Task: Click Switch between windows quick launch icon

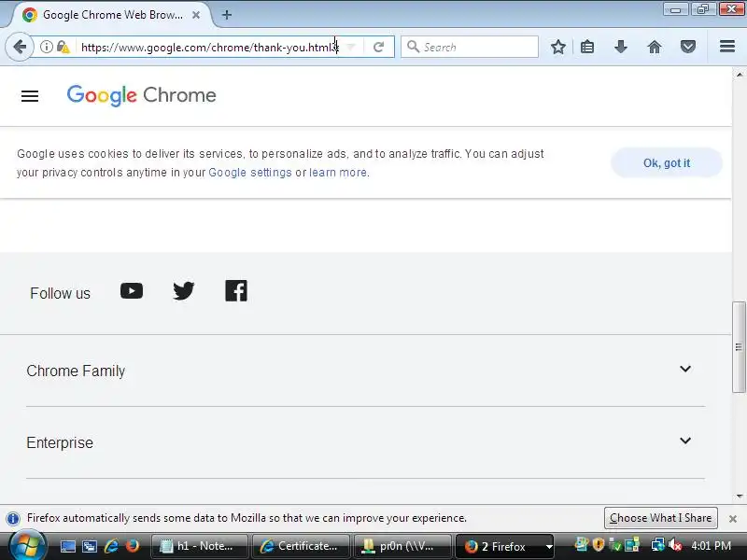Action: (89, 546)
